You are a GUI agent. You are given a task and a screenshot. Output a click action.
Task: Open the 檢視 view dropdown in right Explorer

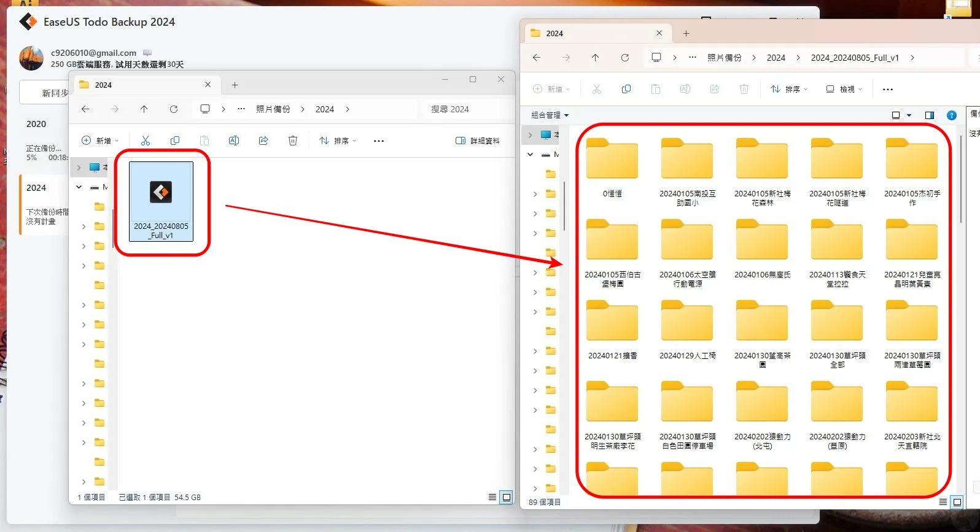click(844, 89)
